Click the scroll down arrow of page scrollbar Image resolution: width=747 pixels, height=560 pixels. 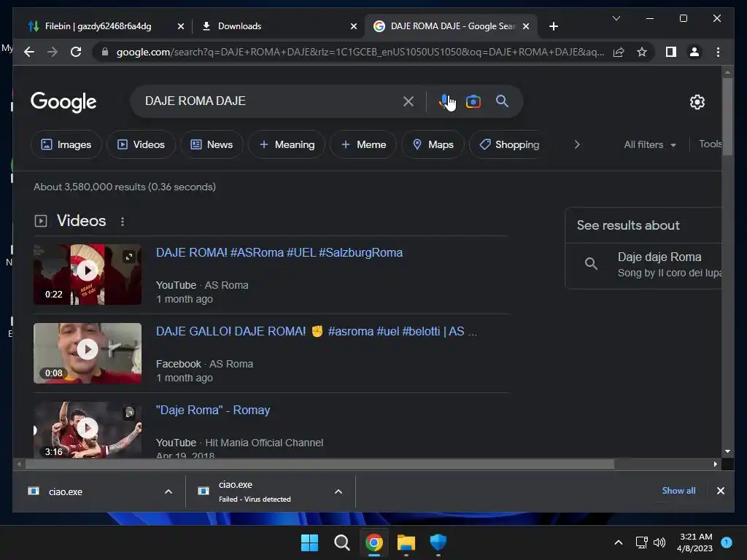(727, 451)
